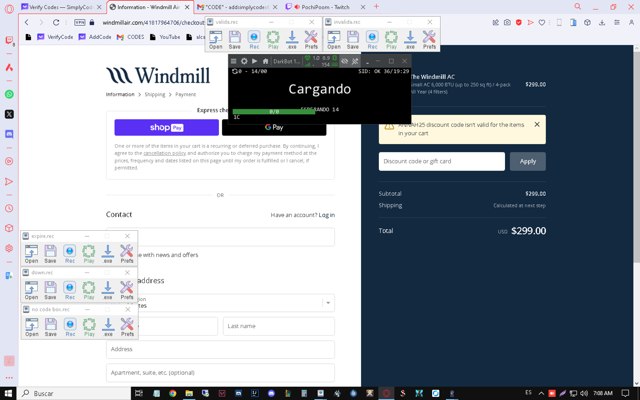640x400 pixels.
Task: Click Rec in the expire.rec recorder window
Action: tap(69, 254)
